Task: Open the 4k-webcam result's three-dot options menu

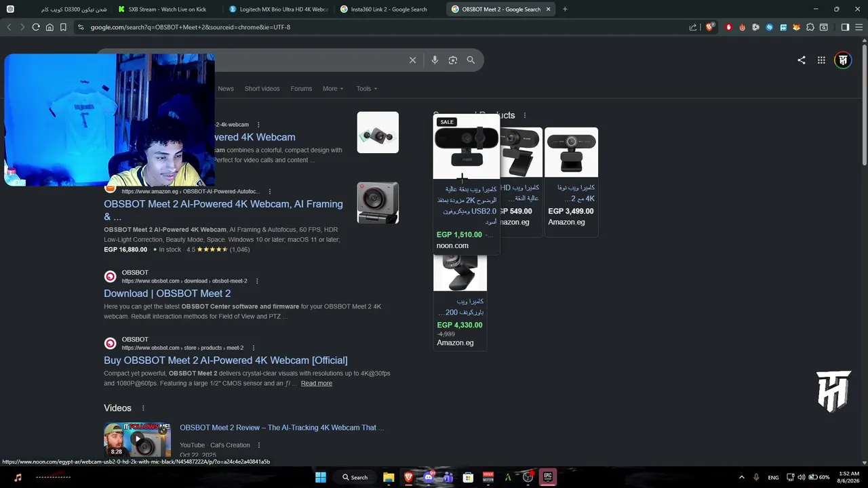Action: point(258,125)
